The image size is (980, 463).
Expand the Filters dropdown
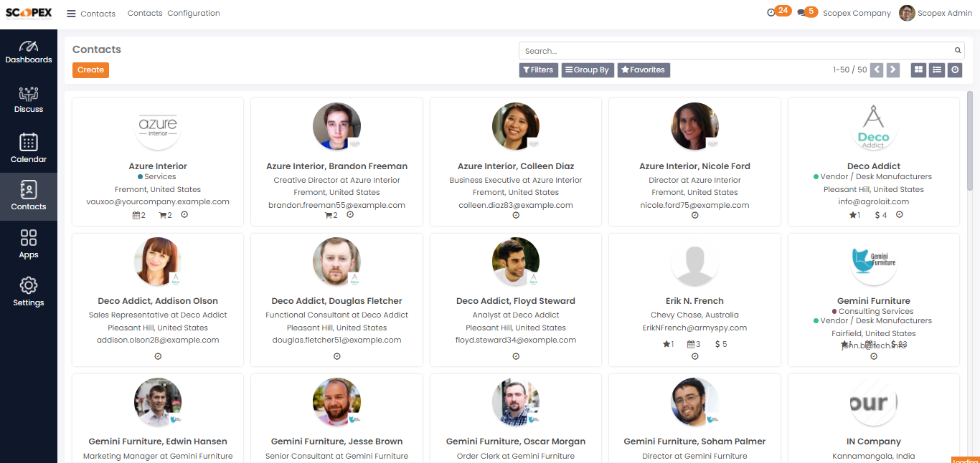538,70
